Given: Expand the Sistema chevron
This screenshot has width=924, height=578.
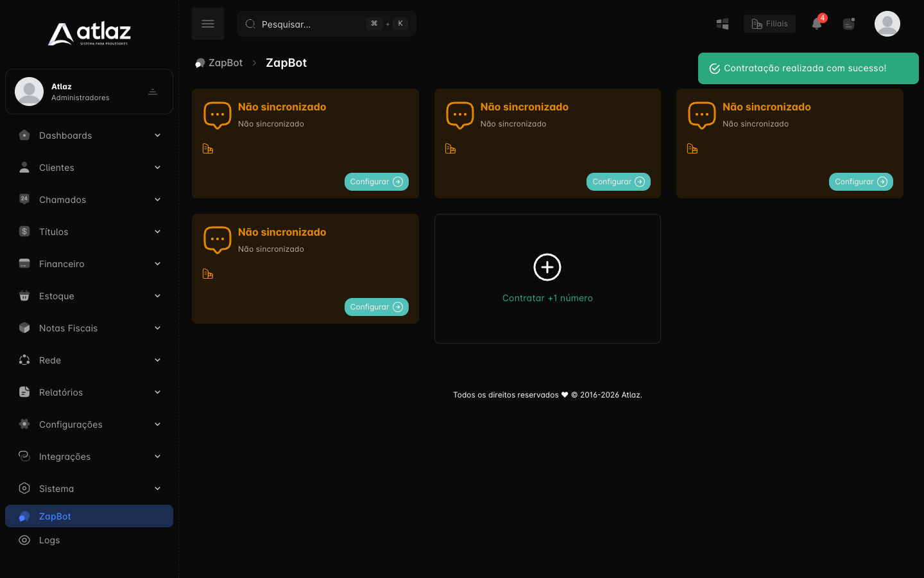Looking at the screenshot, I should pyautogui.click(x=157, y=488).
